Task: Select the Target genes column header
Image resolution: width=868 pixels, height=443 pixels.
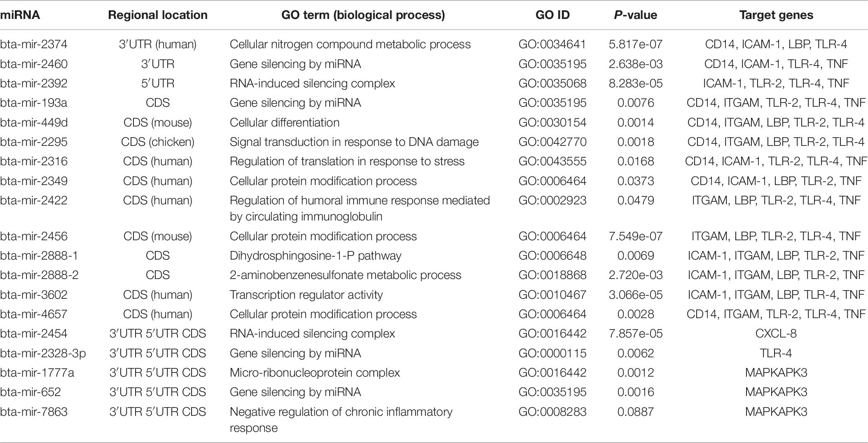Action: pyautogui.click(x=776, y=15)
